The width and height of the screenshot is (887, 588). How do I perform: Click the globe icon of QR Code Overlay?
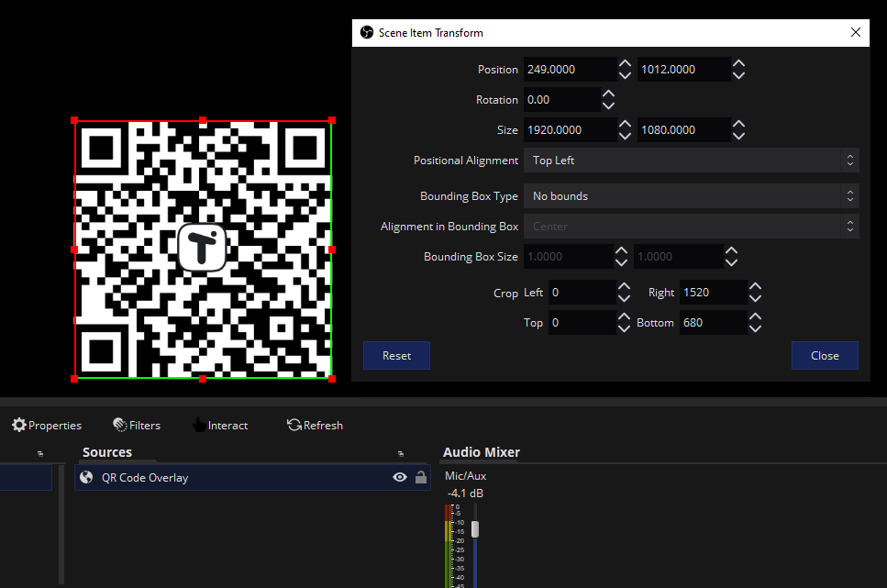click(86, 477)
